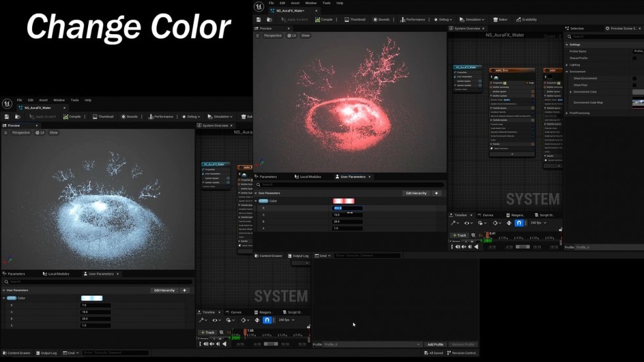Click Save icon in the blue-preview window toolbar

pos(7,116)
